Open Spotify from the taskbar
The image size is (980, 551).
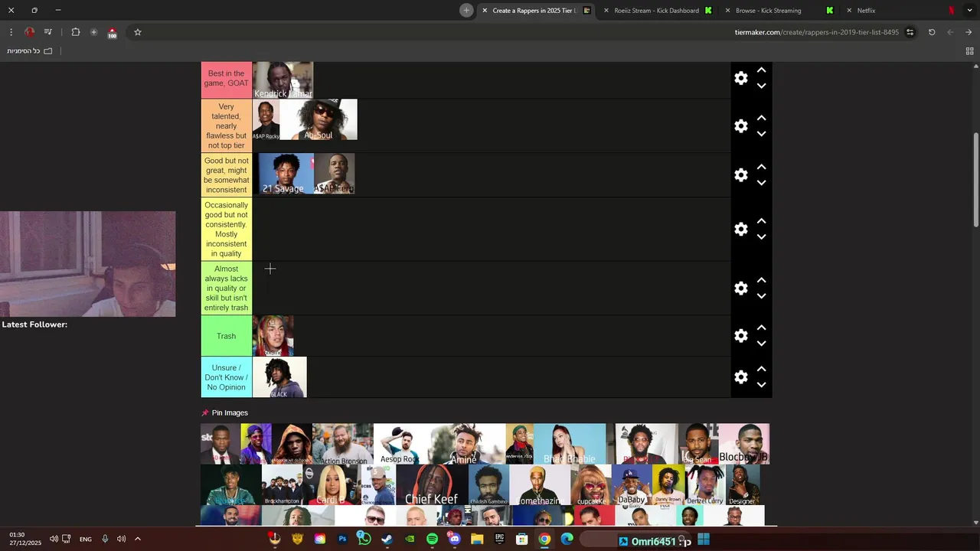(432, 540)
